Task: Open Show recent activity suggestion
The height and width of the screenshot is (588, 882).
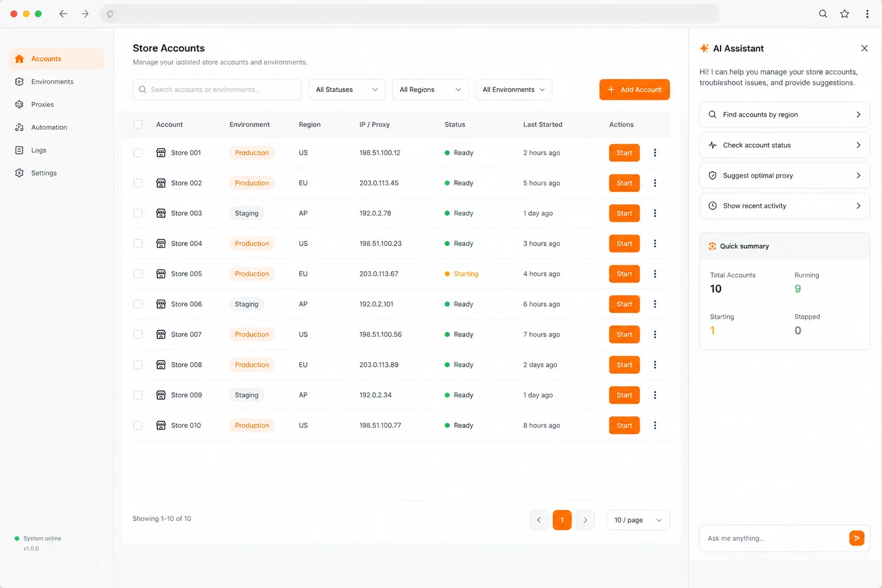Action: [x=784, y=206]
